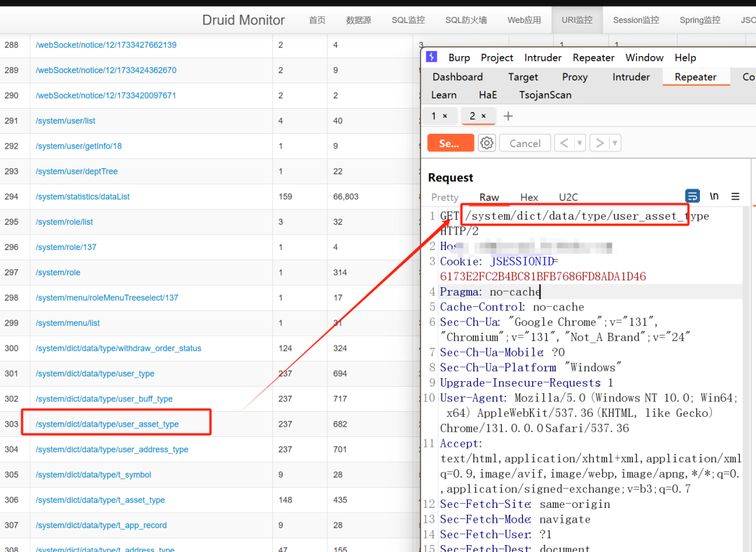Switch to Proxy tab
The height and width of the screenshot is (552, 756).
click(x=575, y=77)
